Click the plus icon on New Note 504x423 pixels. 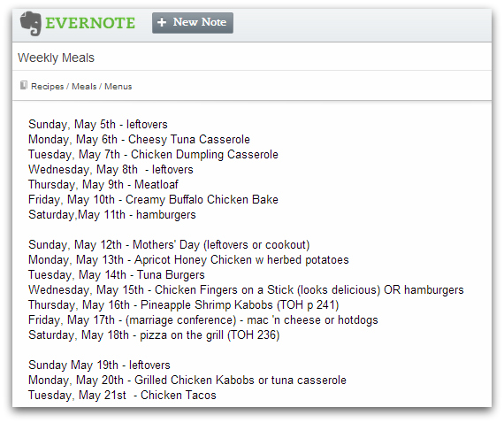tap(162, 22)
